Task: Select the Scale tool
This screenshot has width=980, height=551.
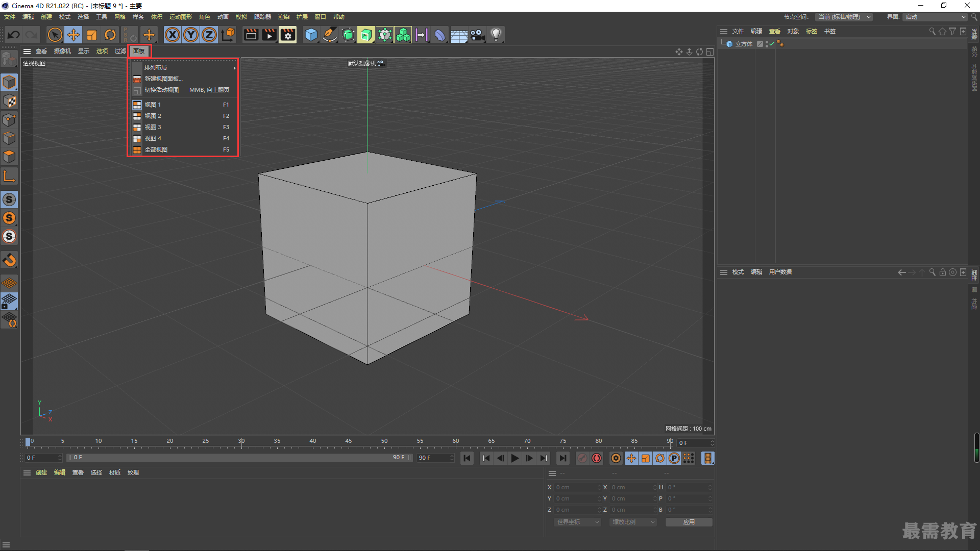Action: 92,35
